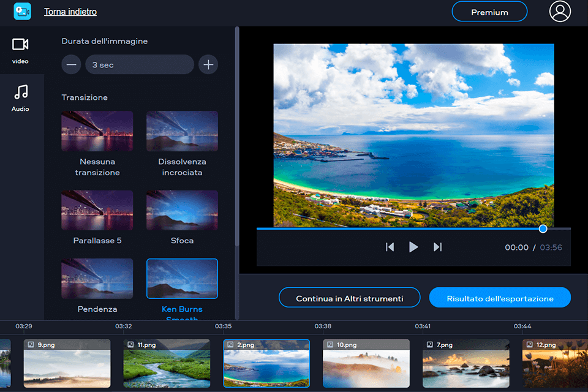Apply the Dissolvenza incrociata transition
Image resolution: width=588 pixels, height=392 pixels.
click(182, 130)
